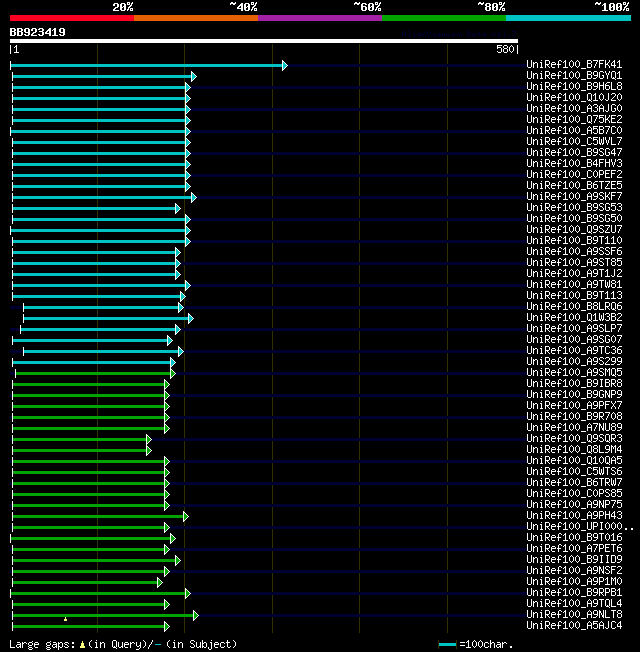
Task: Select the cyan alignment bar for UniRef100_B9H6L8
Action: (99, 87)
